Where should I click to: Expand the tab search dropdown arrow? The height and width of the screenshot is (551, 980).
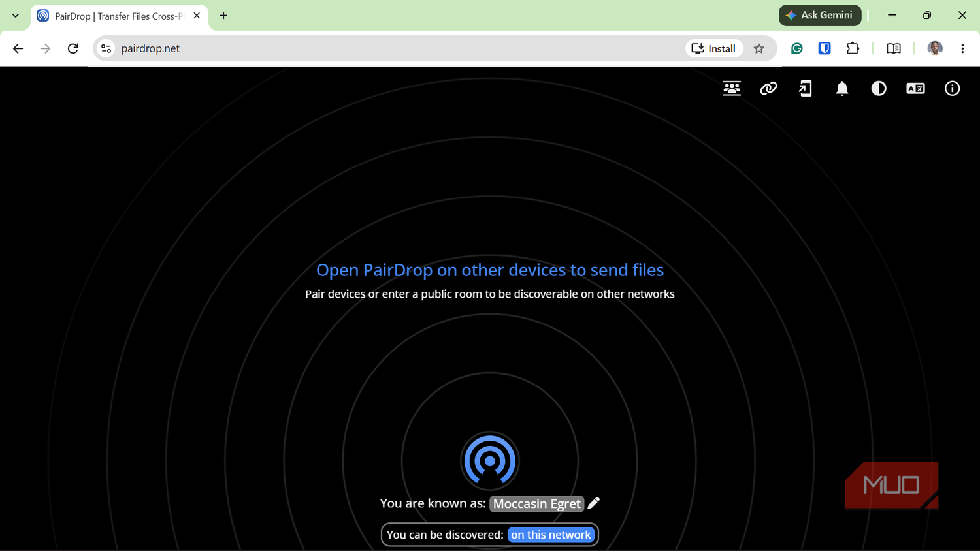click(16, 16)
